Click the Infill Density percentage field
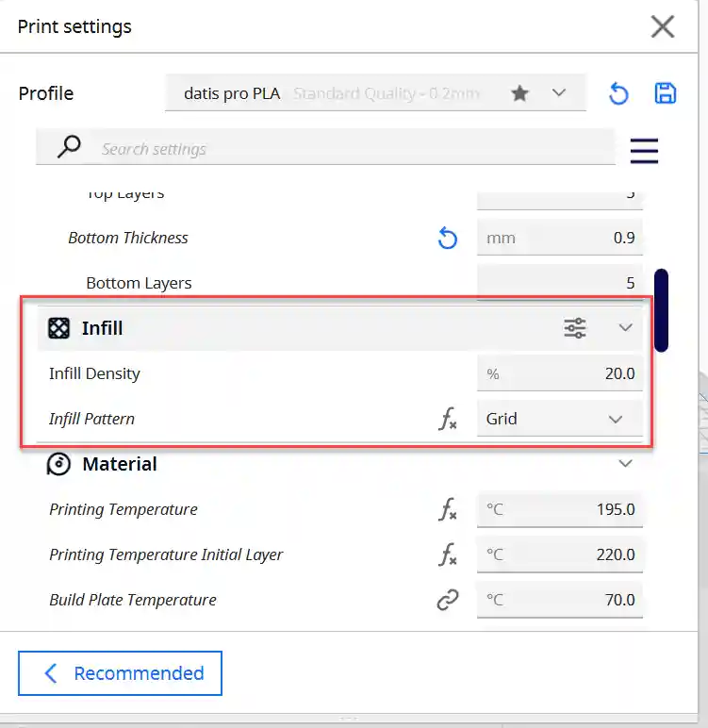708x728 pixels. [x=559, y=373]
